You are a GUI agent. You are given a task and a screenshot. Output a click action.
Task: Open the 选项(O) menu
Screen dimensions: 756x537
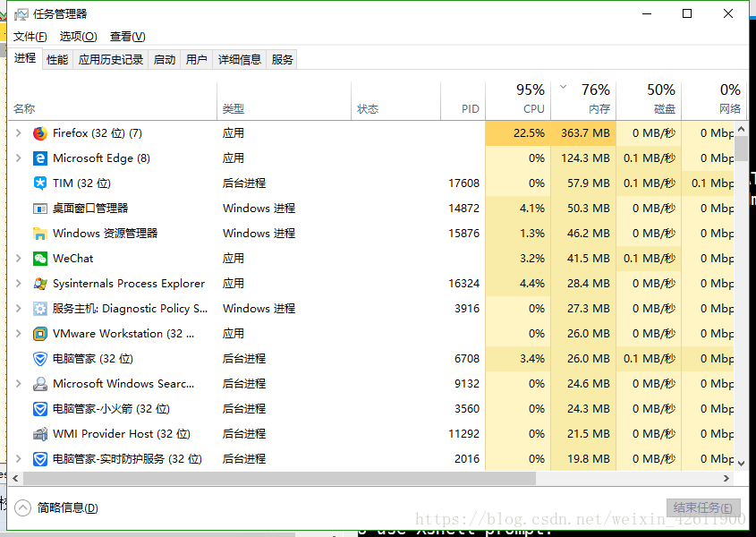pos(79,37)
